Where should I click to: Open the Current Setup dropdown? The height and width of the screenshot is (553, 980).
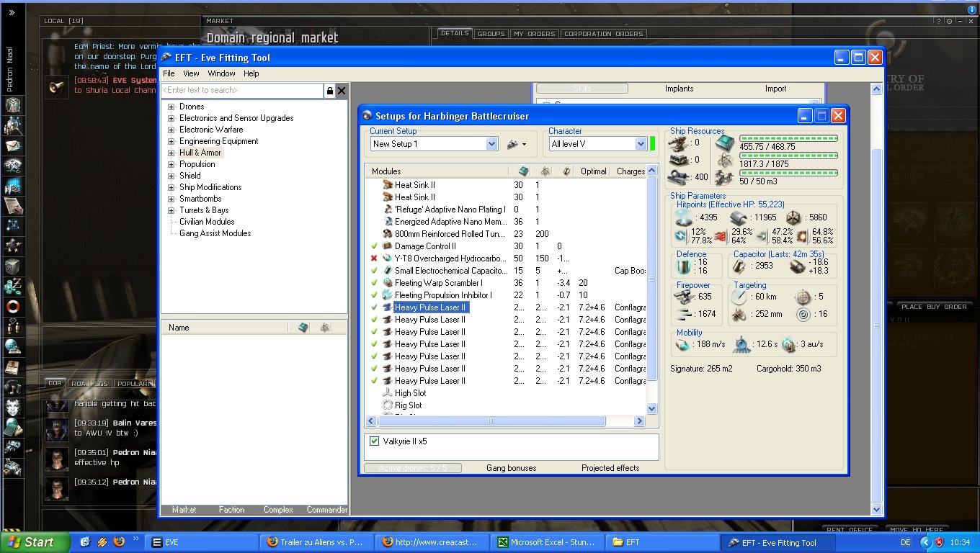492,144
